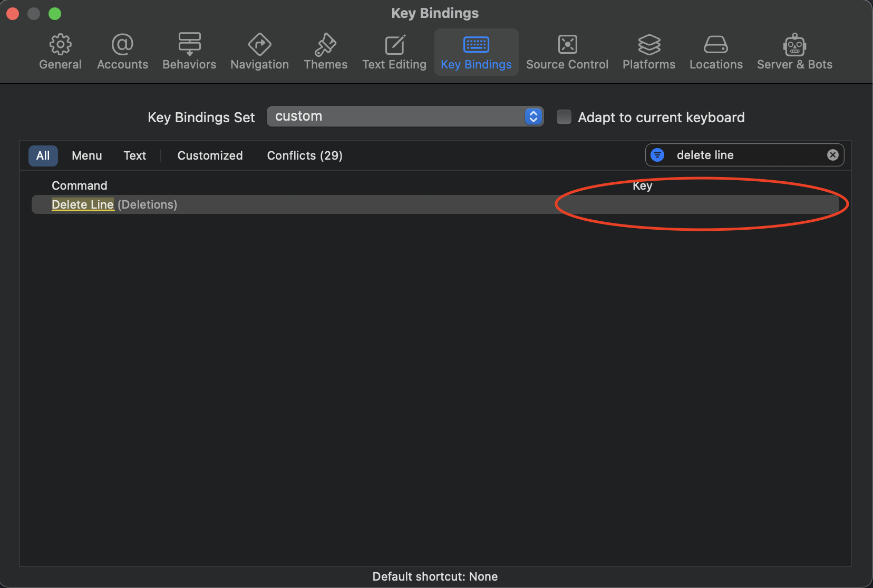The height and width of the screenshot is (588, 873).
Task: Open the Themes preferences icon
Action: click(325, 51)
